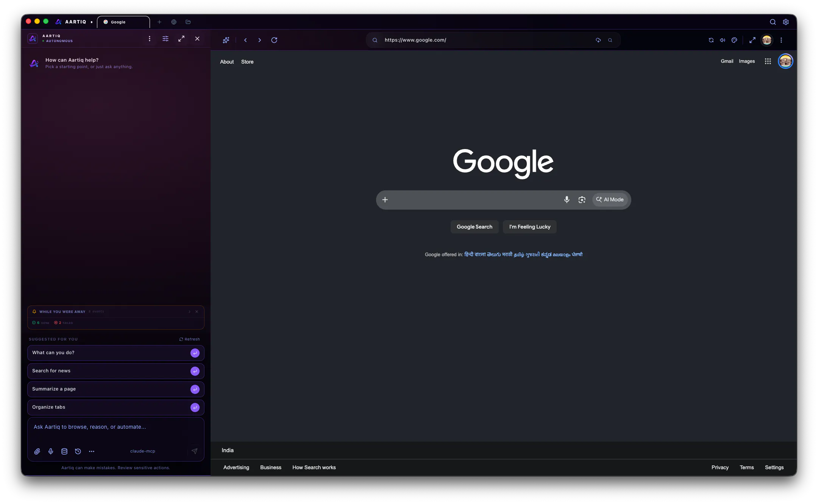Open the Google apps grid
The height and width of the screenshot is (504, 818).
pyautogui.click(x=768, y=61)
